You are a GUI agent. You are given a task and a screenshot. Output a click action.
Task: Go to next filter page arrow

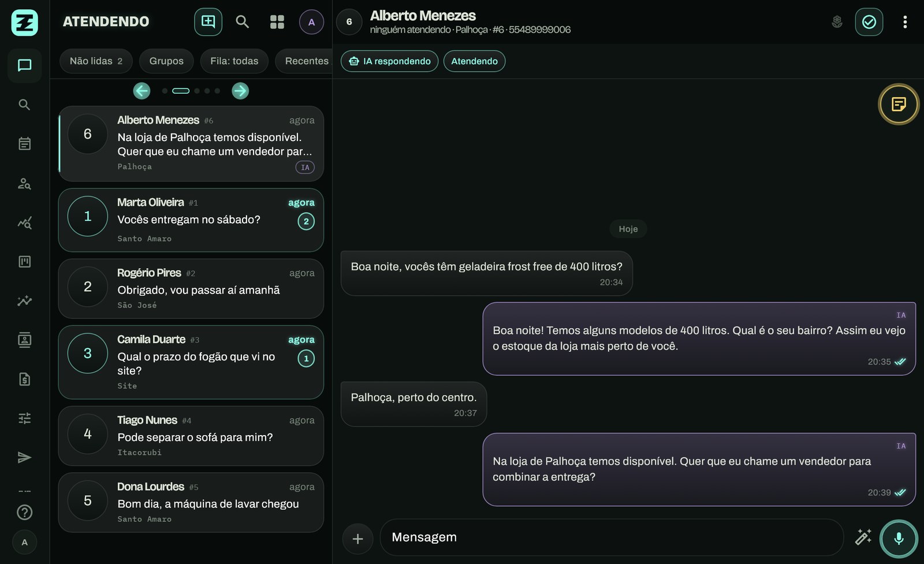240,91
